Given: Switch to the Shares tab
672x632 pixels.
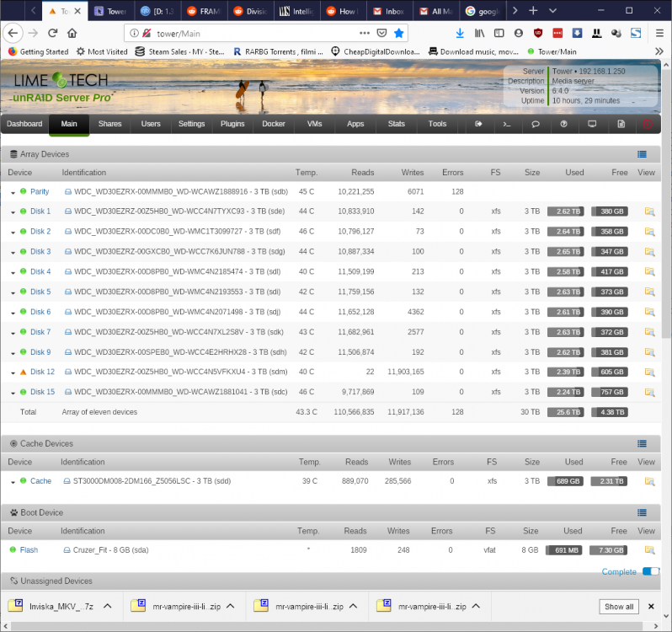Looking at the screenshot, I should coord(110,124).
